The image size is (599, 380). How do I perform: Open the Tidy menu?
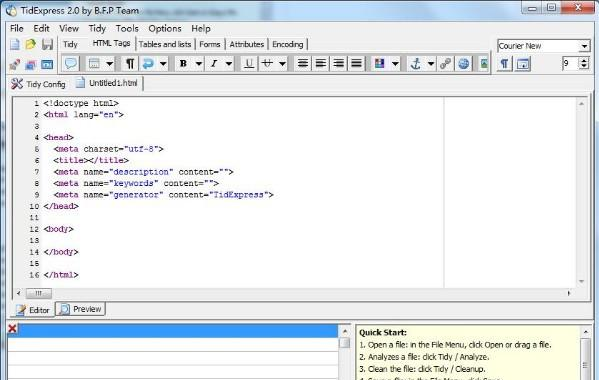[97, 28]
